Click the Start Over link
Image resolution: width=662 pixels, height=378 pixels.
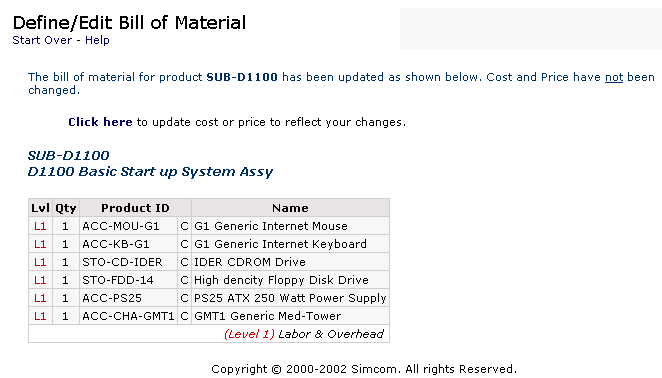click(42, 40)
